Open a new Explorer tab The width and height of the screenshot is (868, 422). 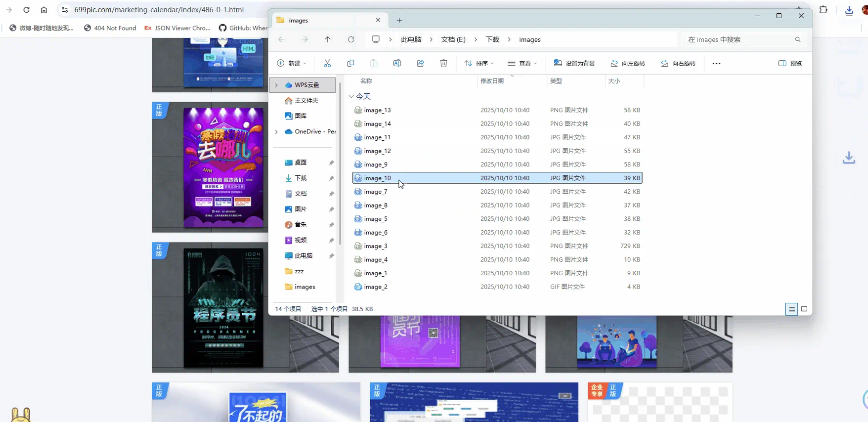pyautogui.click(x=399, y=20)
